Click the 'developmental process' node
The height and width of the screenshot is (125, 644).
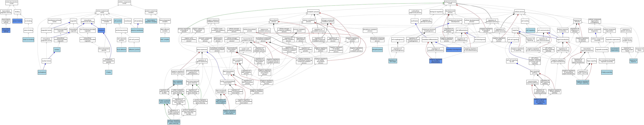pos(450,12)
